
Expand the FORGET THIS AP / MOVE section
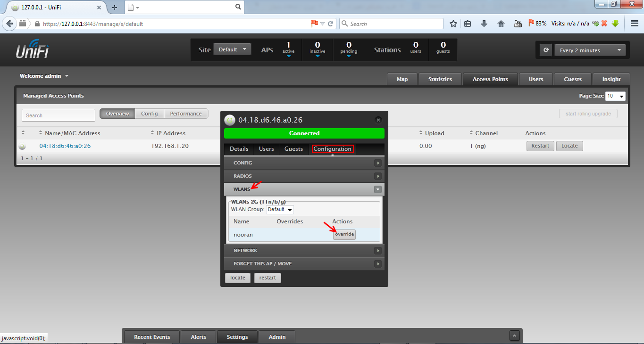click(x=304, y=264)
